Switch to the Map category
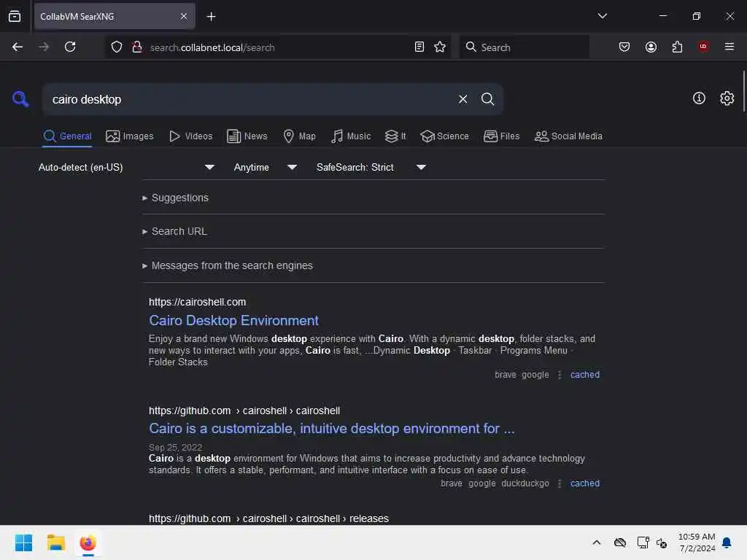This screenshot has height=560, width=747. pos(300,136)
